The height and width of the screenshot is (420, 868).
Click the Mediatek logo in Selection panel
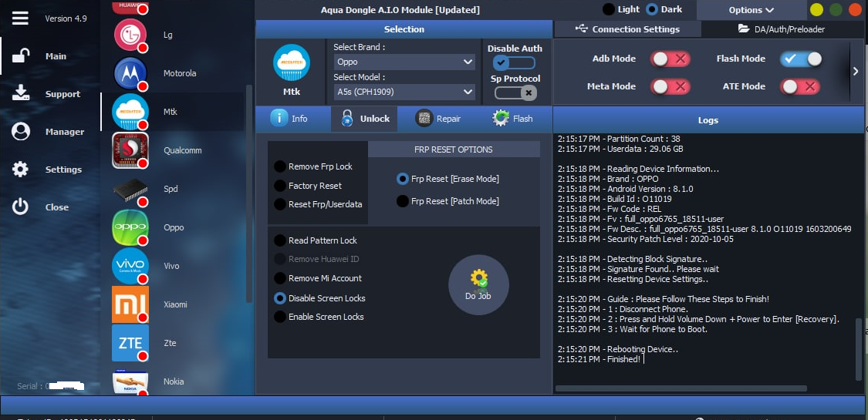click(292, 62)
